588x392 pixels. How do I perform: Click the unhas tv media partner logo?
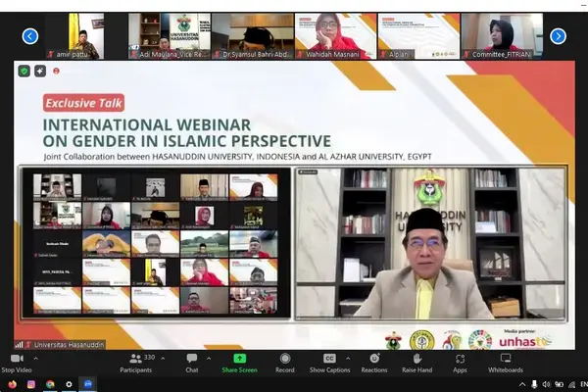(525, 341)
